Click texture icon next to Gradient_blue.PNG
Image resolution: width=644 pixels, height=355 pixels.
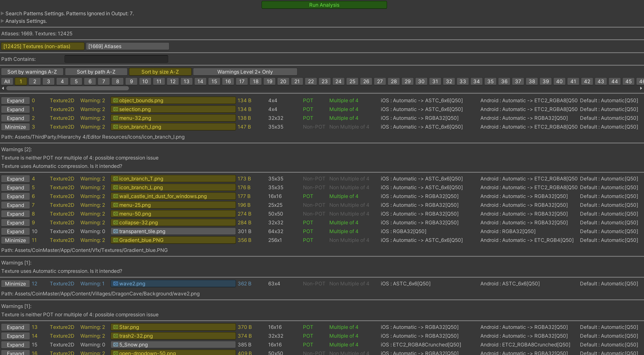(115, 240)
